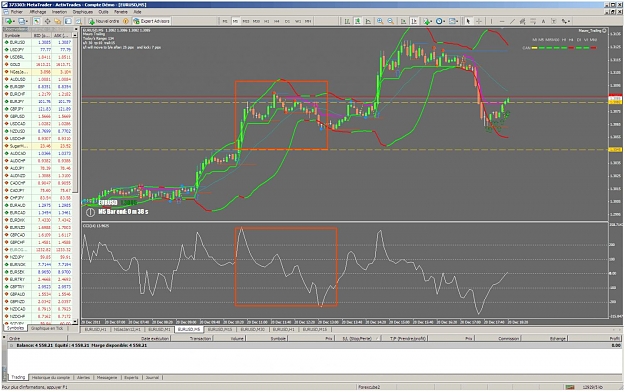Open the Outils menu
The width and height of the screenshot is (625, 392).
pyautogui.click(x=103, y=12)
